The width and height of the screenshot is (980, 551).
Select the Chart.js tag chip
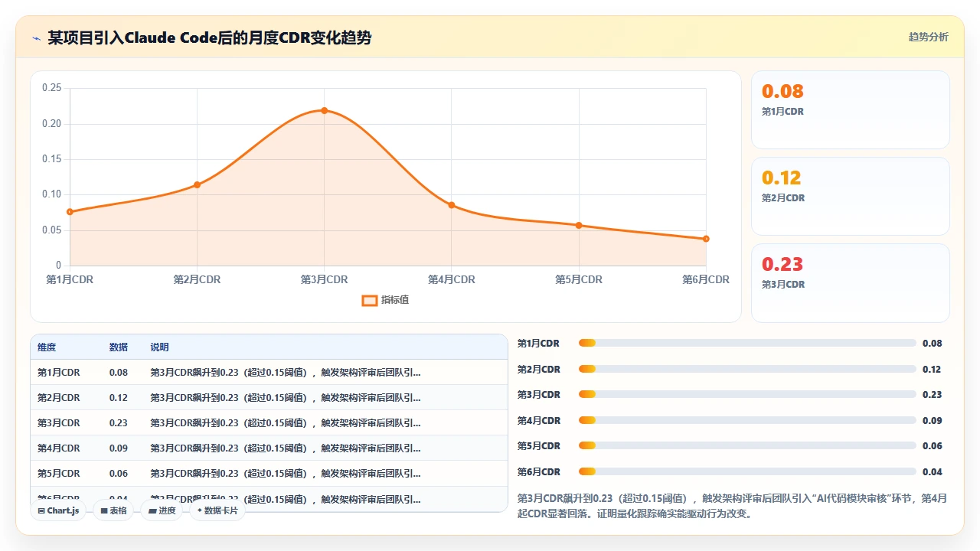click(58, 510)
